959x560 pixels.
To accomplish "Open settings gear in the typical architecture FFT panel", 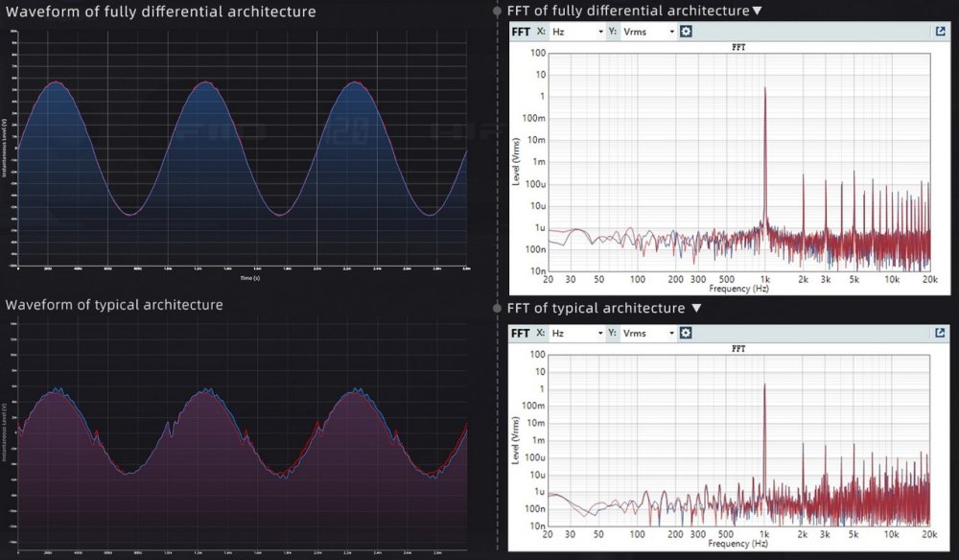I will [x=686, y=334].
